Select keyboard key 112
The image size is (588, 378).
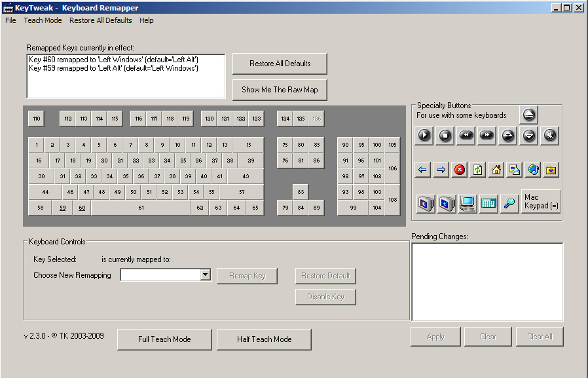pos(68,119)
